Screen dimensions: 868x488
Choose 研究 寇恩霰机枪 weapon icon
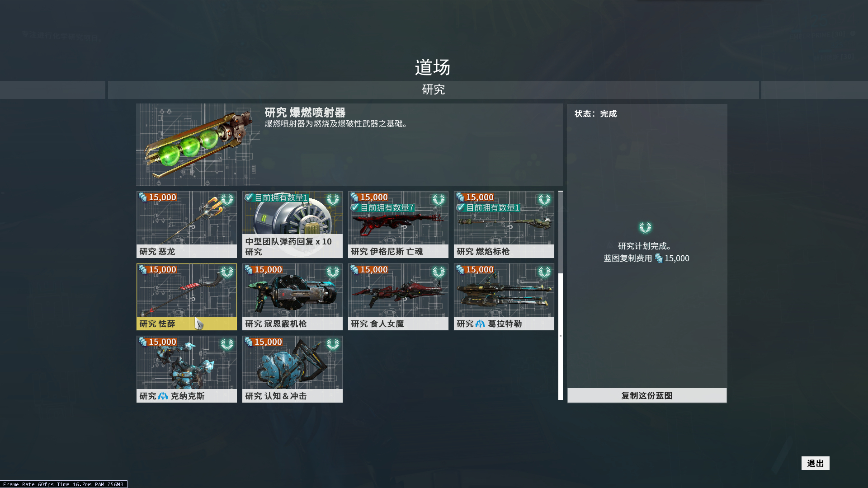click(292, 296)
